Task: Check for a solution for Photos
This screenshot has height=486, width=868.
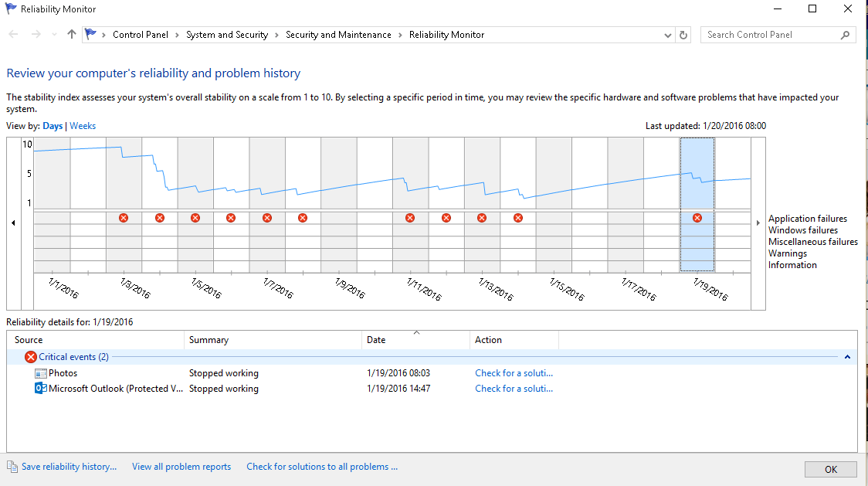Action: [514, 373]
